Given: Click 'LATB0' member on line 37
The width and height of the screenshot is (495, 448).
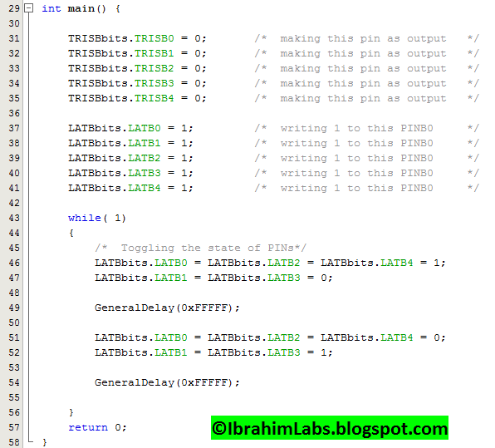Looking at the screenshot, I should point(145,128).
